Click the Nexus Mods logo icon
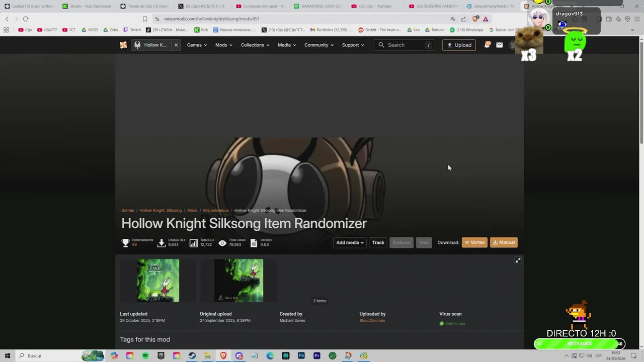This screenshot has height=362, width=644. (123, 45)
